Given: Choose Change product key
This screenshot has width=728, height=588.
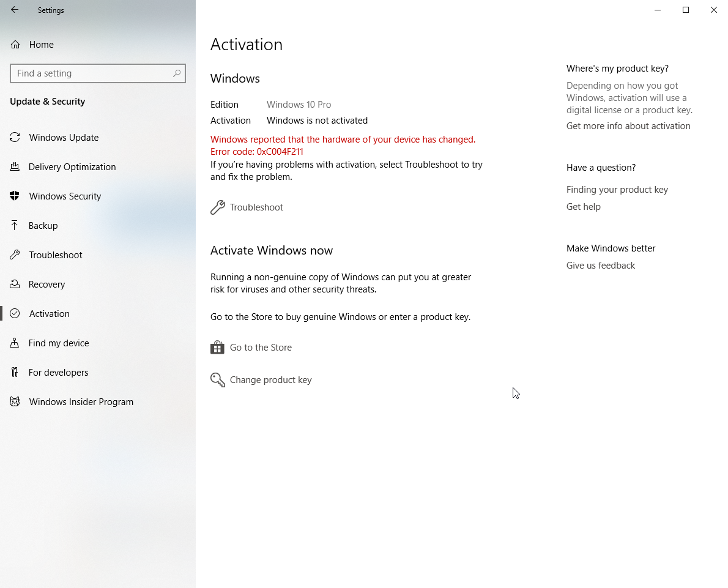Looking at the screenshot, I should [270, 380].
